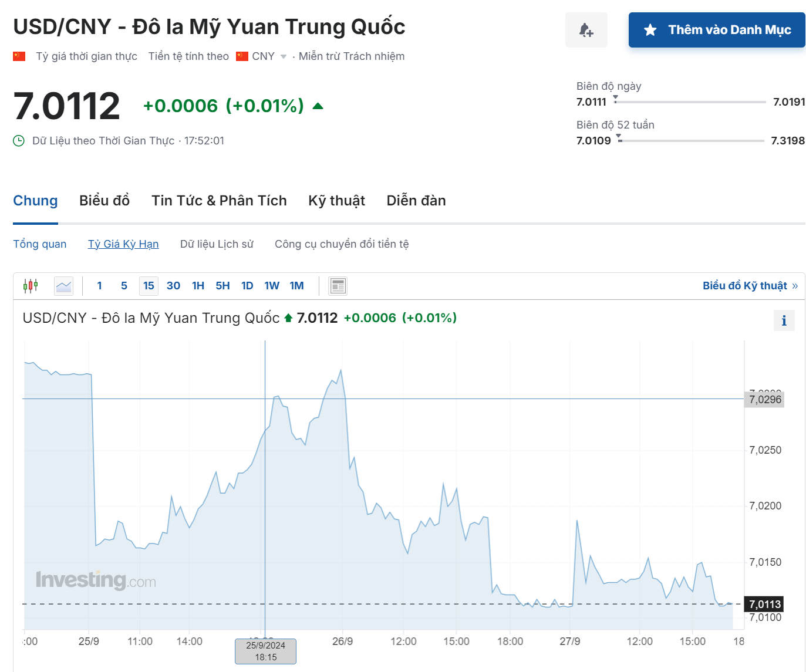This screenshot has width=806, height=672.
Task: Click the chart info icon
Action: (x=784, y=320)
